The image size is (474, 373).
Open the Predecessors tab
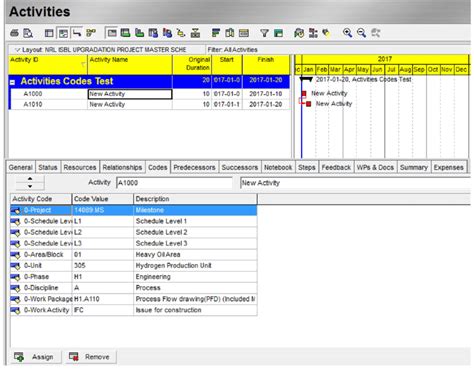[x=194, y=167]
